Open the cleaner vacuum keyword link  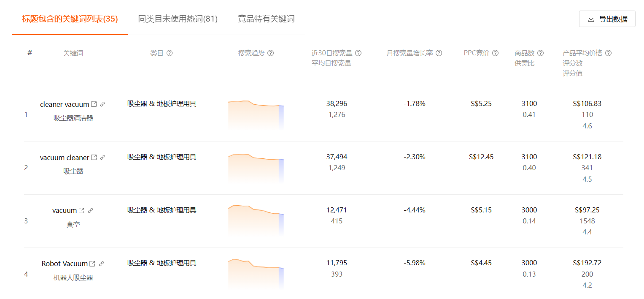pos(65,104)
